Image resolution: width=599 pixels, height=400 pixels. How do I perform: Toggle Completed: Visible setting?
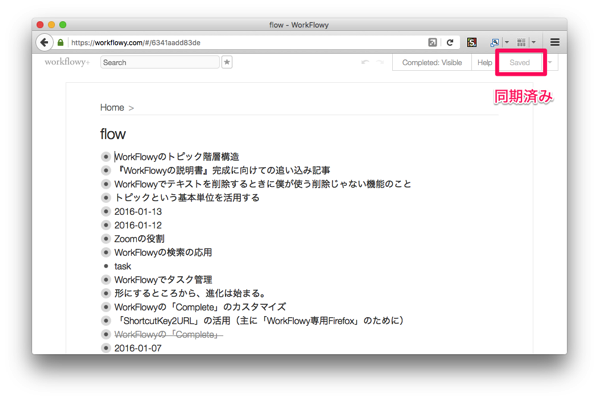(x=432, y=63)
